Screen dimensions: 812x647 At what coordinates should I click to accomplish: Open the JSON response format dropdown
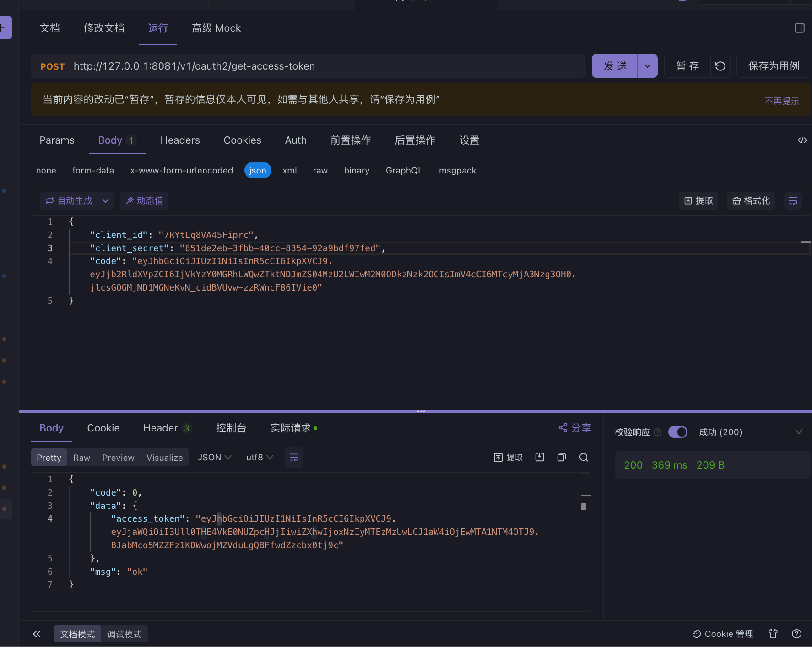tap(214, 458)
